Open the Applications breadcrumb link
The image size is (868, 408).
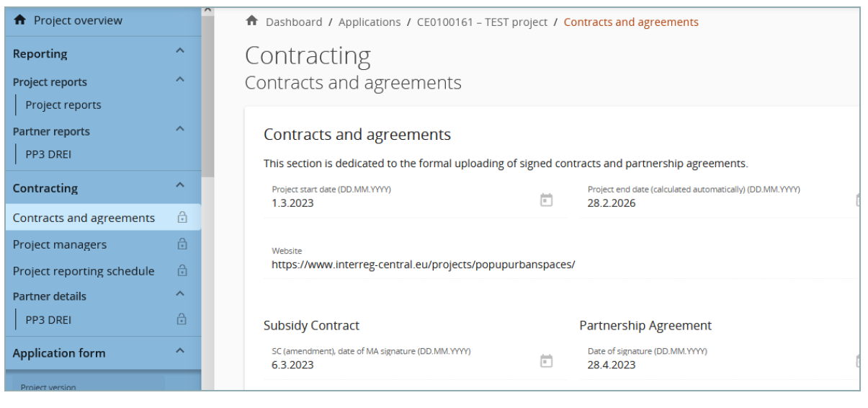(370, 22)
